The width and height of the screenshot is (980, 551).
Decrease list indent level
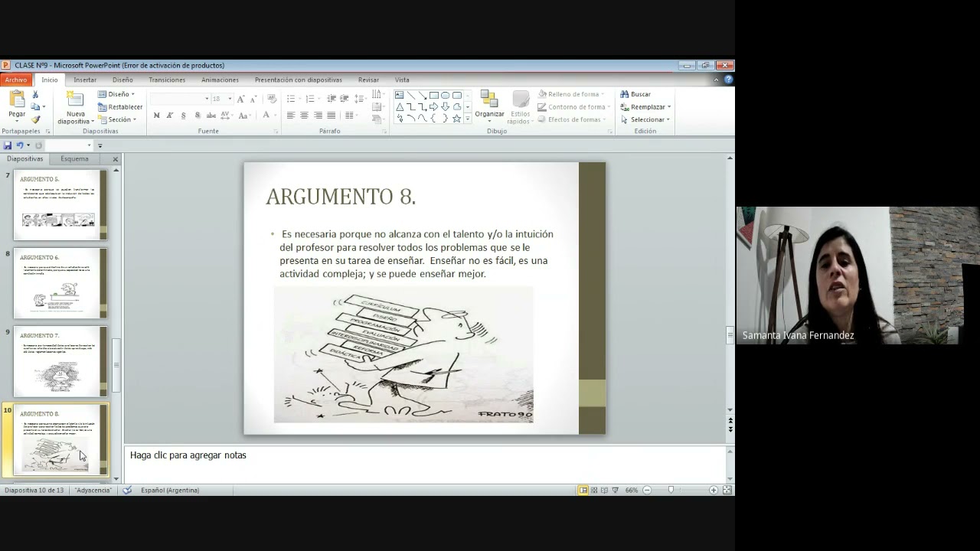pos(332,98)
